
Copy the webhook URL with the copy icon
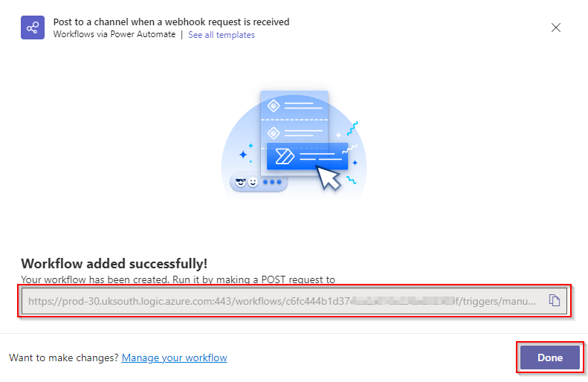click(555, 300)
